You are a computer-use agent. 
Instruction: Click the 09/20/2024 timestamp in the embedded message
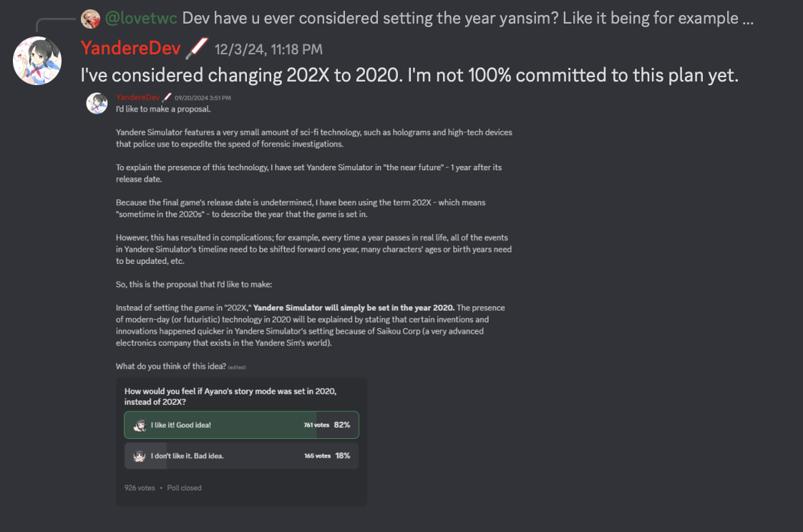click(x=203, y=98)
